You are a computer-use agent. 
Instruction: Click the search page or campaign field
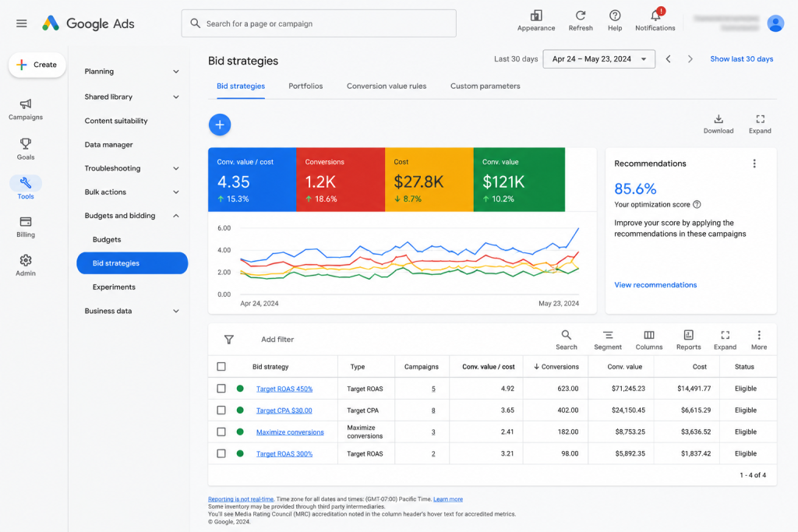pyautogui.click(x=319, y=23)
